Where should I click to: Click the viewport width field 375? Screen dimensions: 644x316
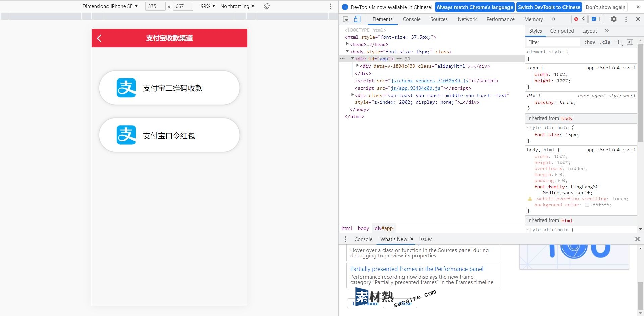pyautogui.click(x=155, y=6)
